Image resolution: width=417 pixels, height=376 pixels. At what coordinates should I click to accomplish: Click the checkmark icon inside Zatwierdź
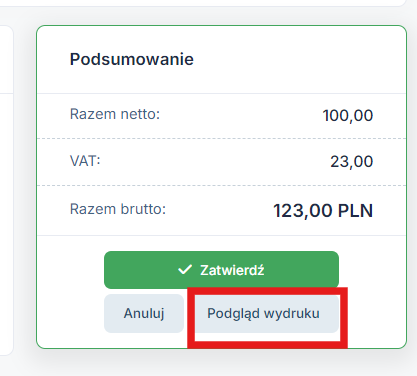click(x=185, y=270)
